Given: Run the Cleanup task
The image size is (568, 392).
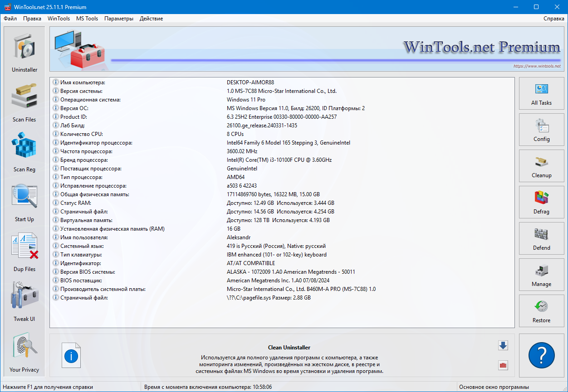Looking at the screenshot, I should click(x=541, y=166).
